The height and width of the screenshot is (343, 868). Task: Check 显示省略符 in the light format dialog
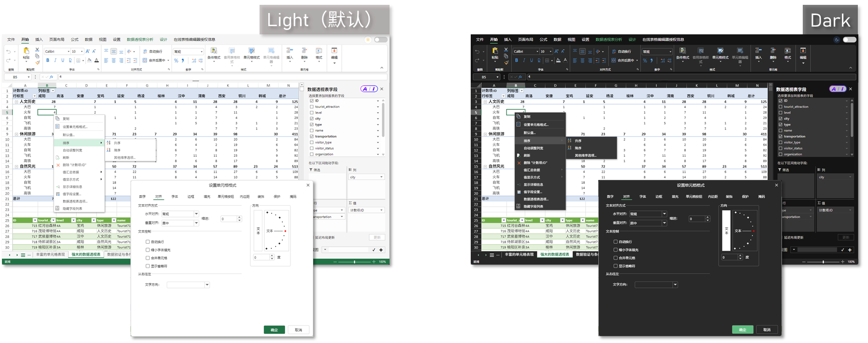coord(148,266)
